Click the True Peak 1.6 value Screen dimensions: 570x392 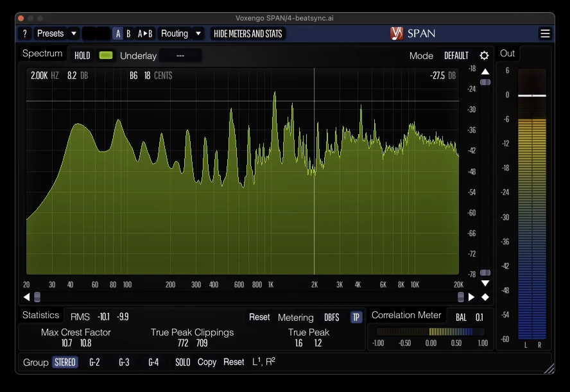[298, 343]
